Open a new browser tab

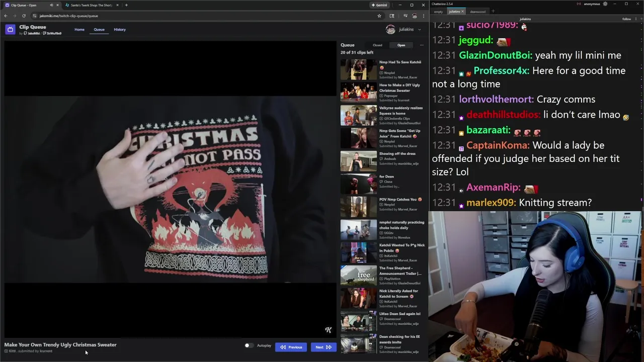tap(126, 5)
